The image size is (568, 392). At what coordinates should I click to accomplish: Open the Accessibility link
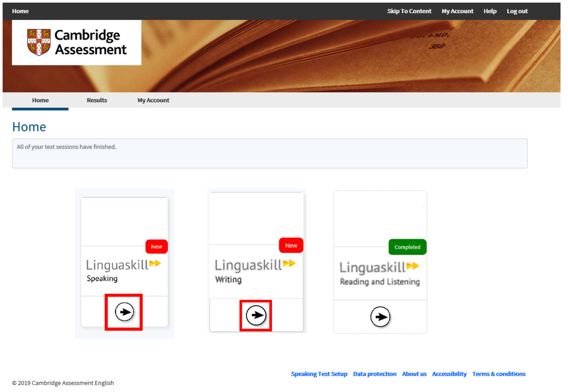(x=449, y=374)
